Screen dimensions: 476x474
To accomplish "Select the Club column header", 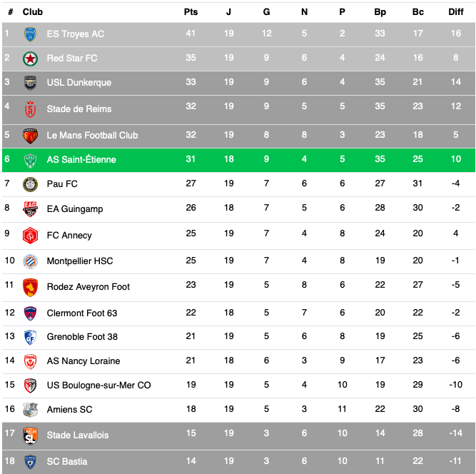I will pos(33,12).
